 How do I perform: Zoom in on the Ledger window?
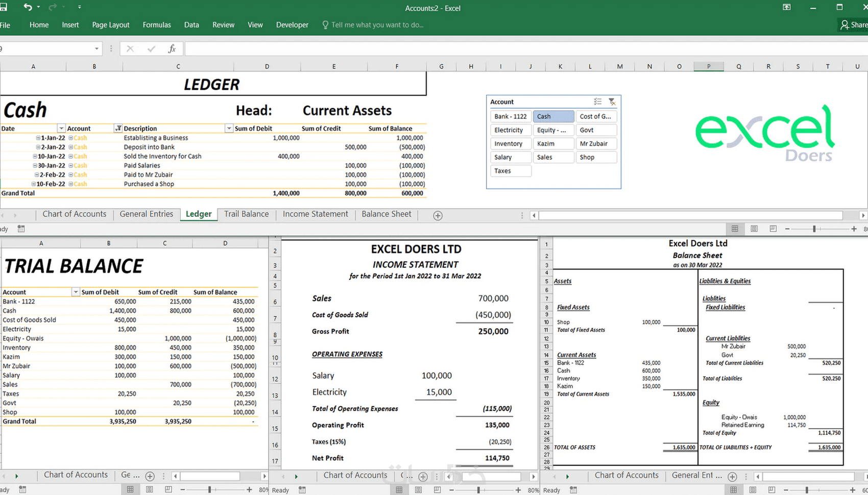tap(854, 229)
